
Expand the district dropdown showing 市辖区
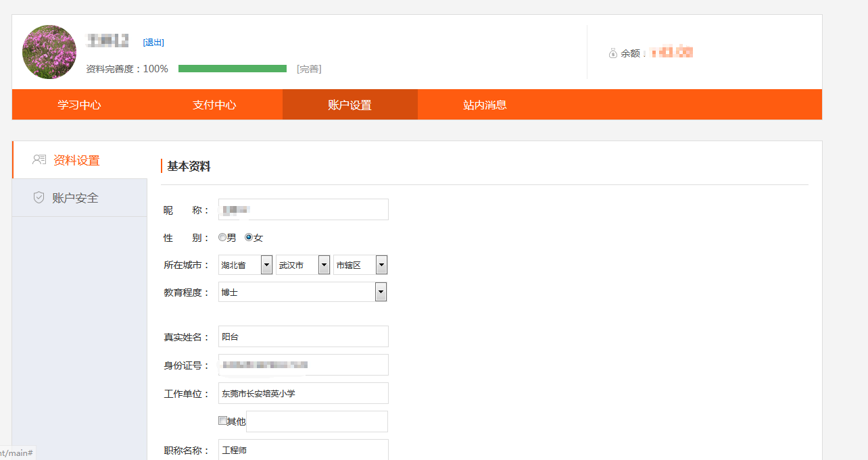(x=360, y=265)
